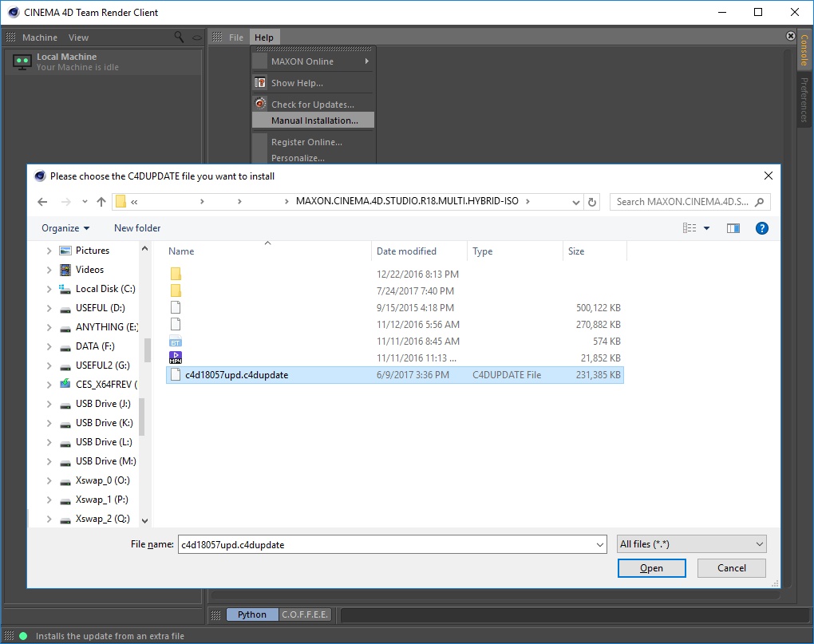Click the grip icon beside Machine menu
Screen dimensions: 814x644
(x=10, y=38)
